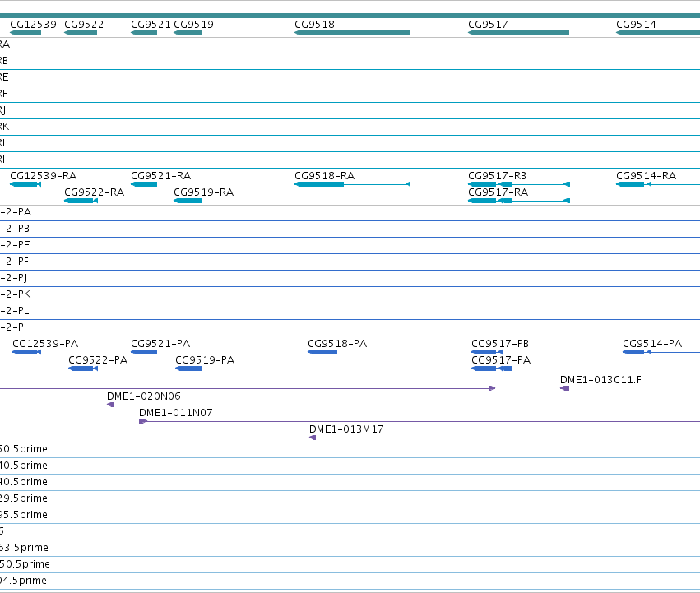Select the CG9522 gene feature
The image size is (700, 593).
coord(81,33)
